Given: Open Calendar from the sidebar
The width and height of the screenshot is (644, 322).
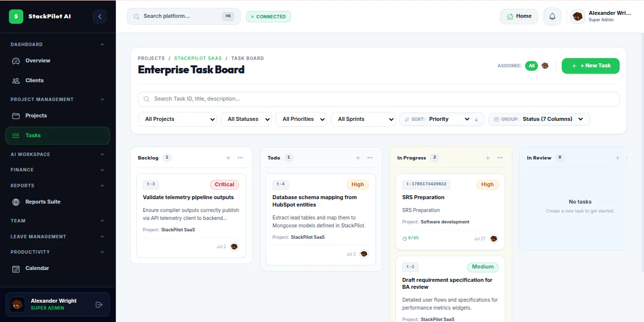Looking at the screenshot, I should coord(58,268).
